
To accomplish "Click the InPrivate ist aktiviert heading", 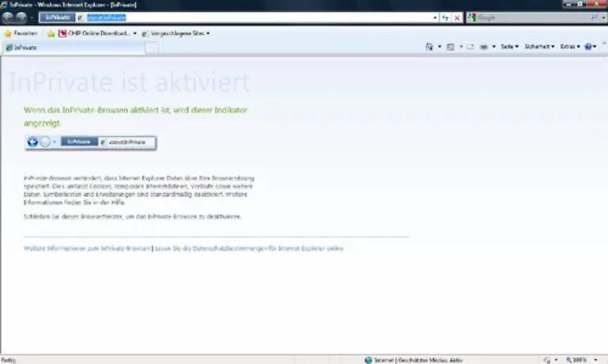I will (130, 82).
